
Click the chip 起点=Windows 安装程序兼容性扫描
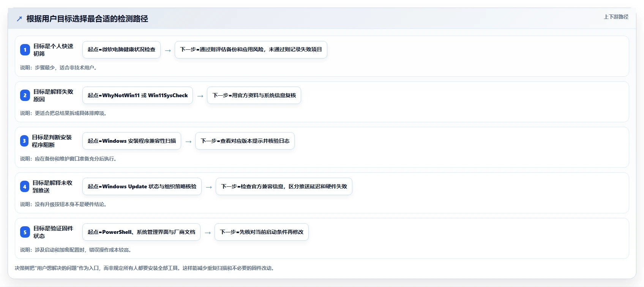coord(132,141)
